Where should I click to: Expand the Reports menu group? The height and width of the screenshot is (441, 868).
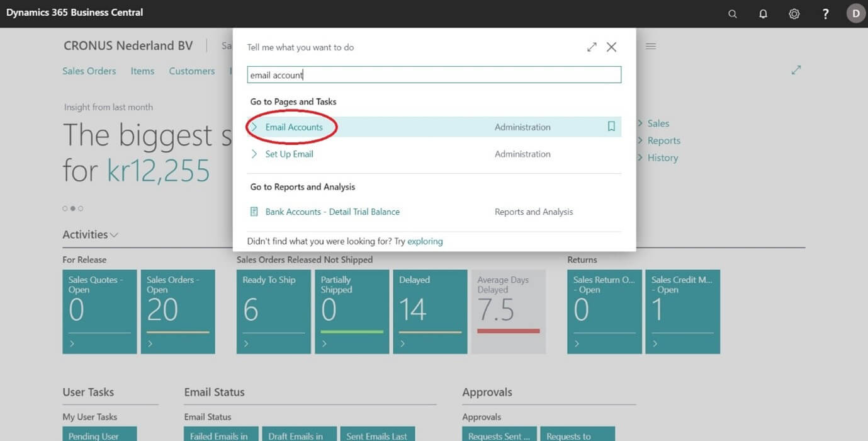[660, 140]
